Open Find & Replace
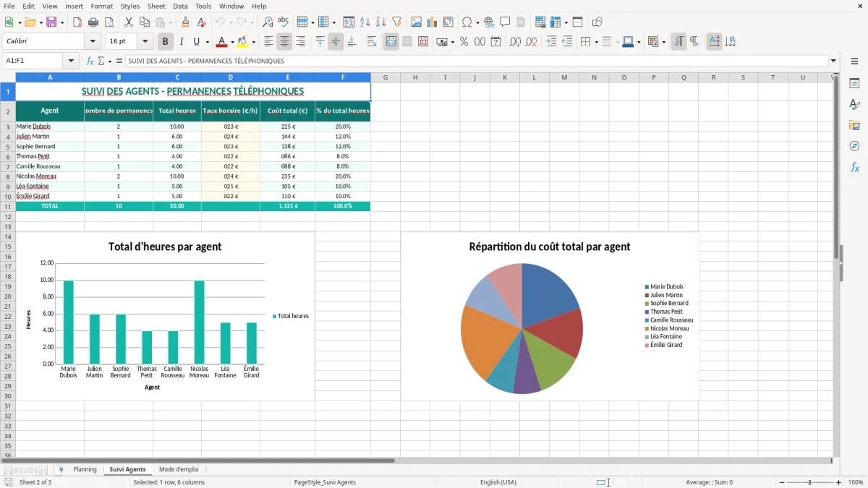Screen dimensions: 868x488 point(268,22)
